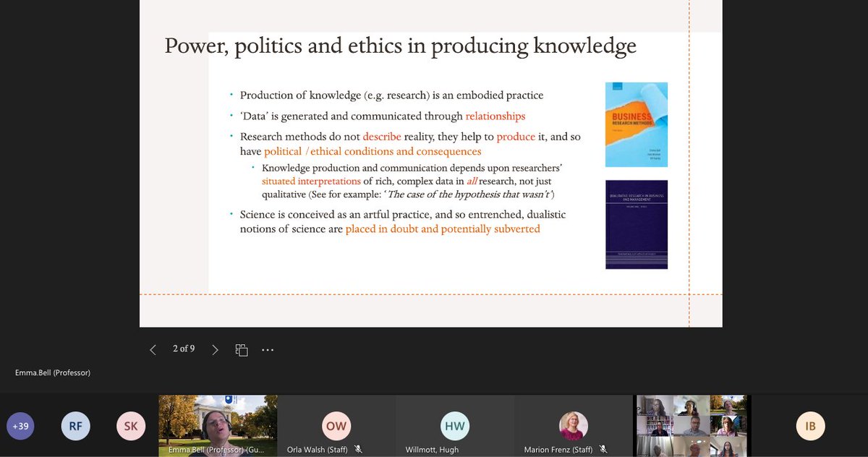
Task: Select Marion Frenz's profile photo
Action: [x=573, y=426]
